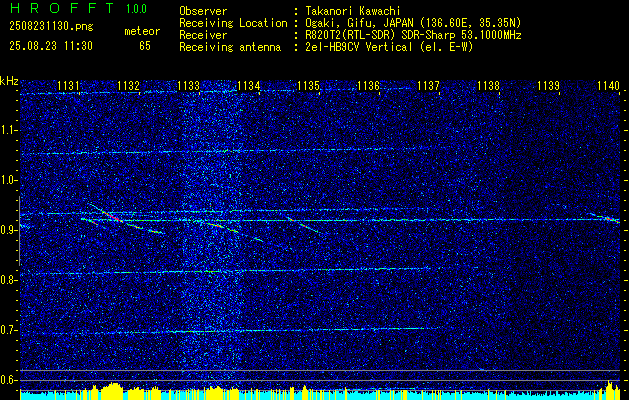Click the 1133 time marker
The image size is (629, 400).
[x=189, y=85]
